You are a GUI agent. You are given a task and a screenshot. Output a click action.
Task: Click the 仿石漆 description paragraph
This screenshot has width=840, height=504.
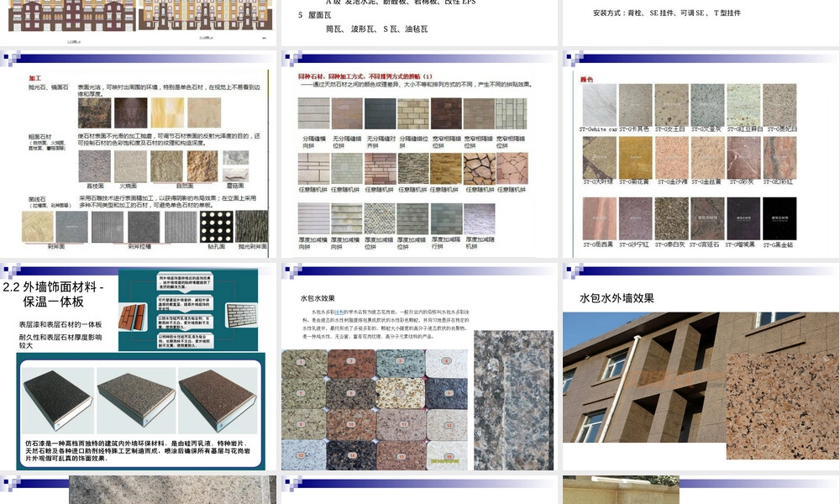138,450
